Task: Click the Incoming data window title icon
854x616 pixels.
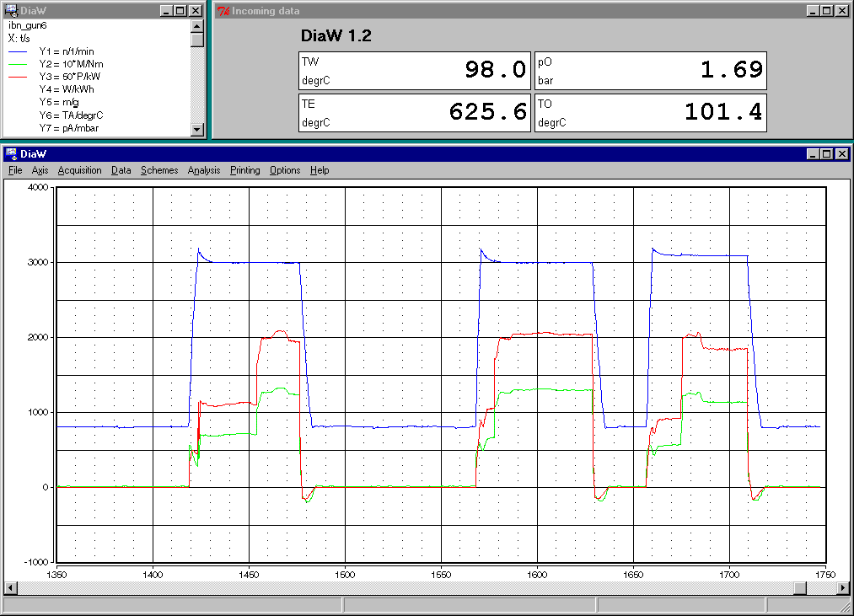Action: pos(223,11)
